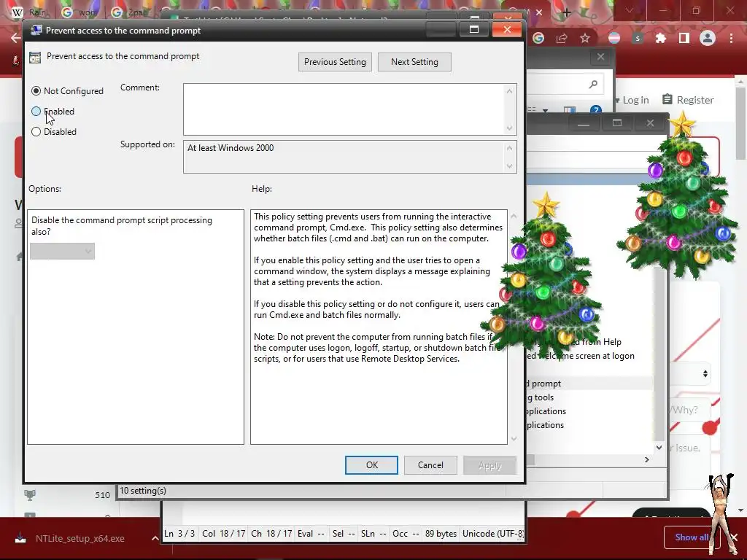Click the greyed-out Apply button
747x560 pixels.
coord(489,465)
